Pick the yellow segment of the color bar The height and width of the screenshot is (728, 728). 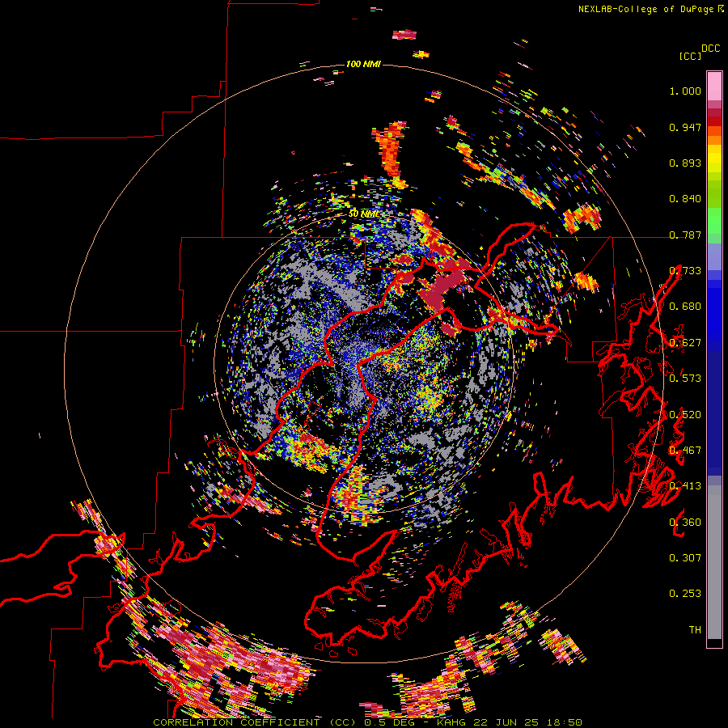tap(714, 159)
